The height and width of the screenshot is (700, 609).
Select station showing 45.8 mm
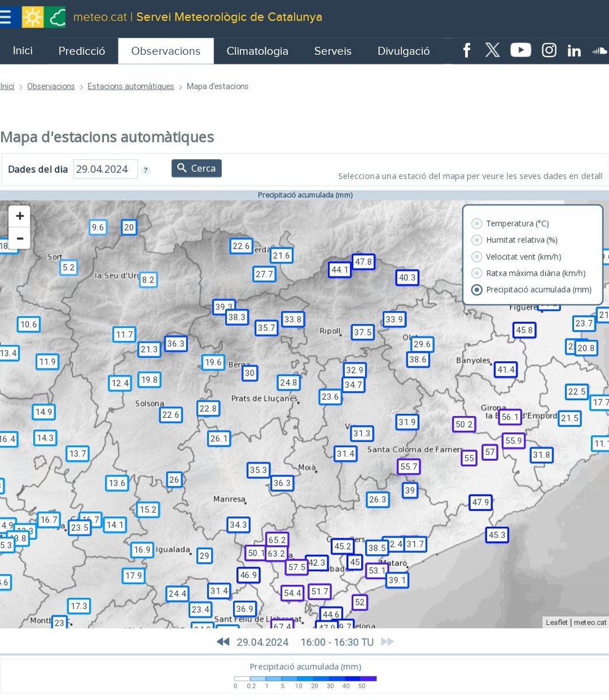524,330
